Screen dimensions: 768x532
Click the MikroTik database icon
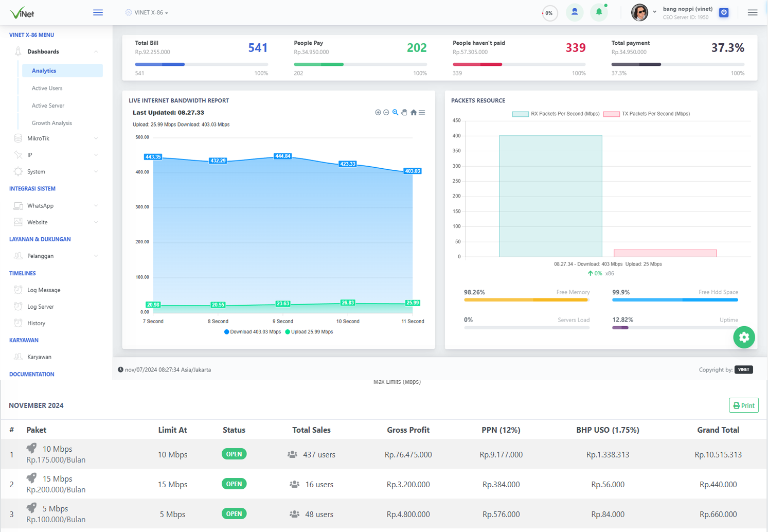[18, 138]
